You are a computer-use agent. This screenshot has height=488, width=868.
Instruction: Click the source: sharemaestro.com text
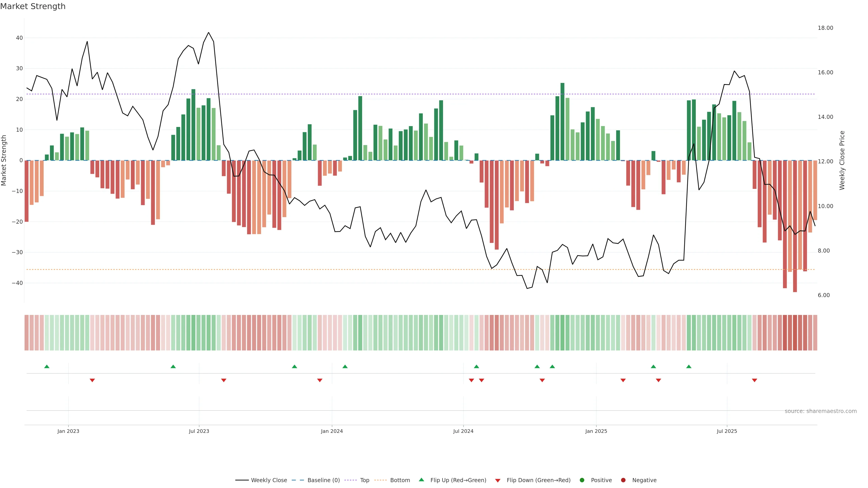tap(821, 411)
